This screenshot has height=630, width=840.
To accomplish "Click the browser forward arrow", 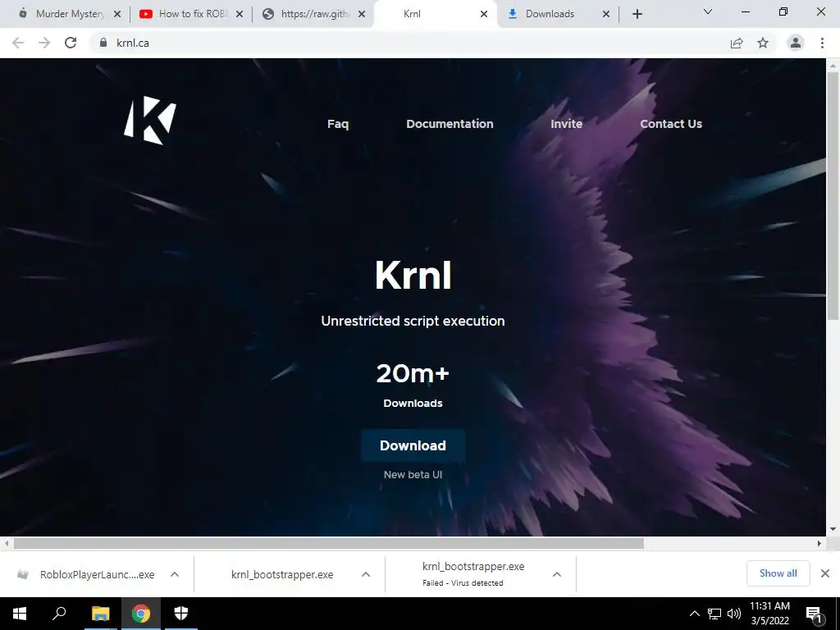I will tap(44, 43).
